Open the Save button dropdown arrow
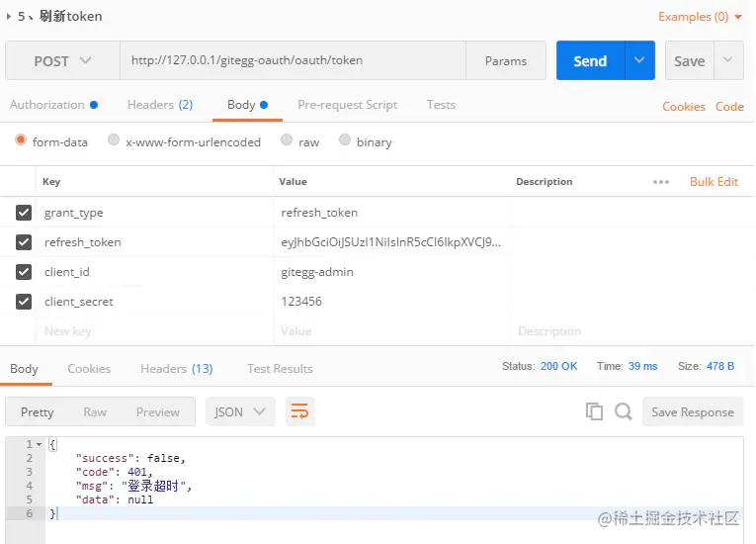This screenshot has height=544, width=756. pyautogui.click(x=728, y=60)
